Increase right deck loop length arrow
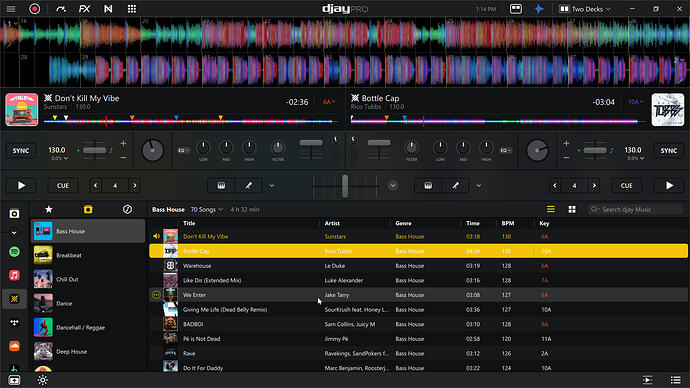690x388 pixels. click(594, 186)
